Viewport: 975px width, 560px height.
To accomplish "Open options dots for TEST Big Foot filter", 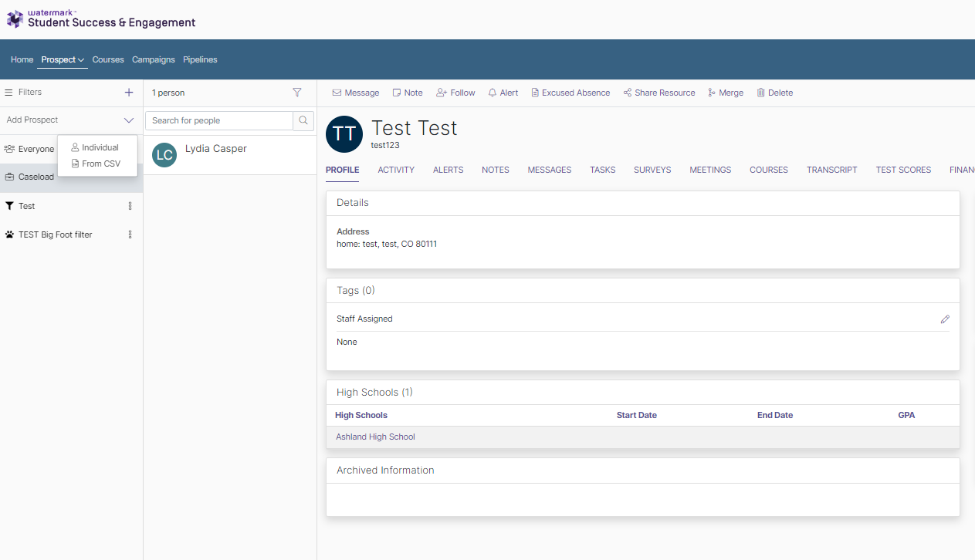I will (x=130, y=234).
